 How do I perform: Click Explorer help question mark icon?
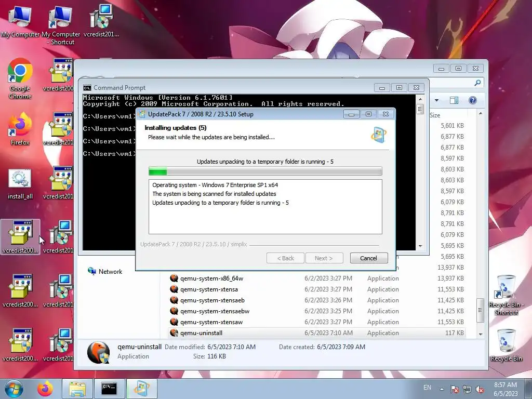[473, 100]
